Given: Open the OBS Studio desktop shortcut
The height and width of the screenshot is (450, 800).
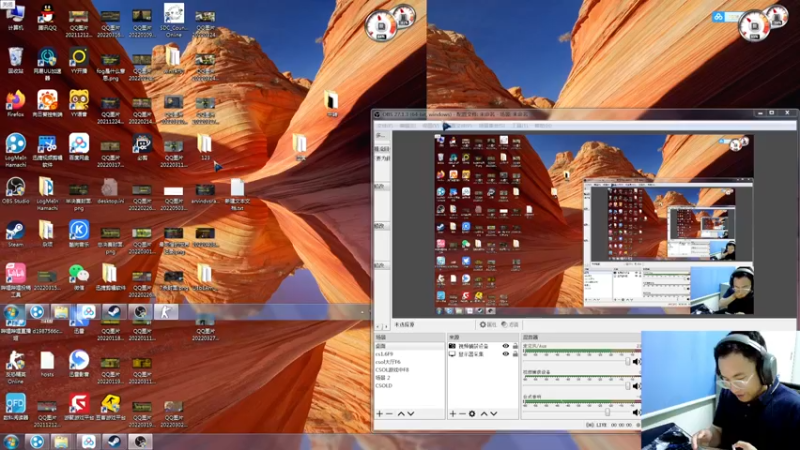Looking at the screenshot, I should [x=15, y=191].
